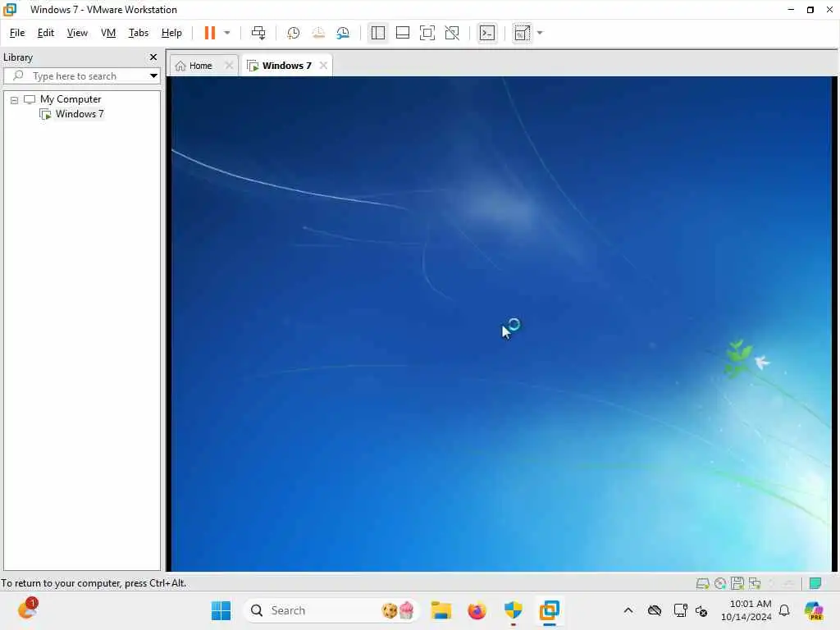Select My Computer in the library
The image size is (840, 630).
click(71, 99)
